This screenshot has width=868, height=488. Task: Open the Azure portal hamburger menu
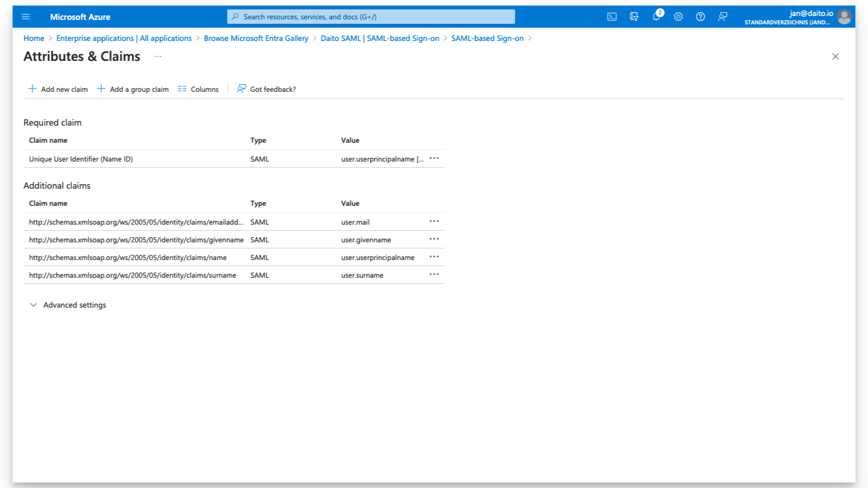[x=25, y=17]
